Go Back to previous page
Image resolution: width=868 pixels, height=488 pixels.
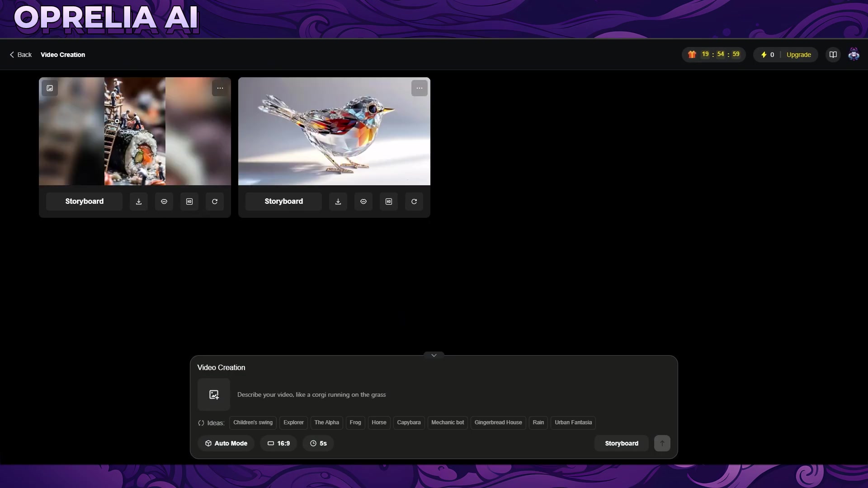pos(21,55)
